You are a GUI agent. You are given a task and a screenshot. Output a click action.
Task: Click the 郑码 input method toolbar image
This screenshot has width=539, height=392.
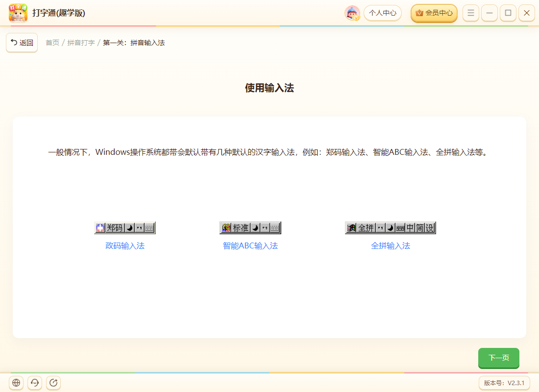[x=125, y=228]
